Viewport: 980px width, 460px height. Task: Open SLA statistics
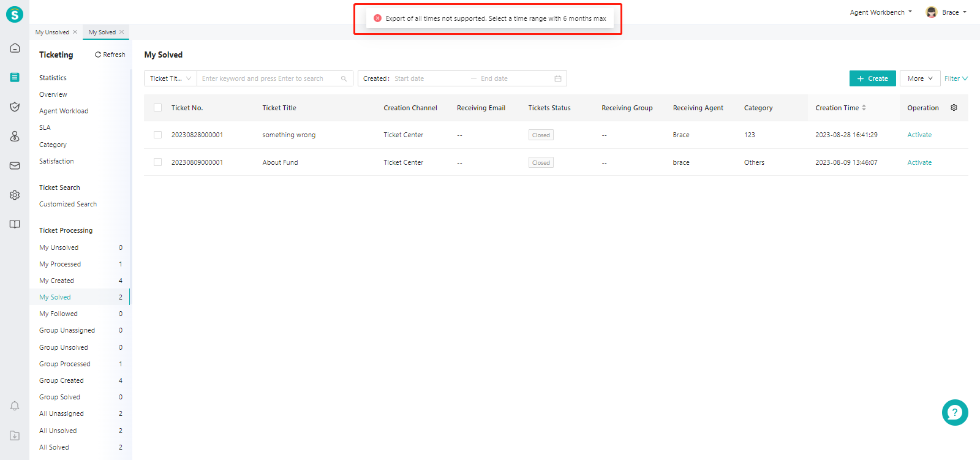coord(45,127)
